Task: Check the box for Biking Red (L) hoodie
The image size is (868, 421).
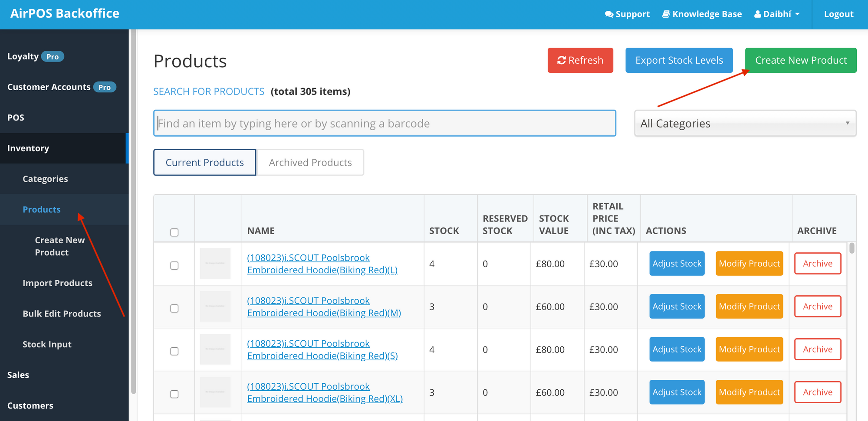Action: click(174, 265)
